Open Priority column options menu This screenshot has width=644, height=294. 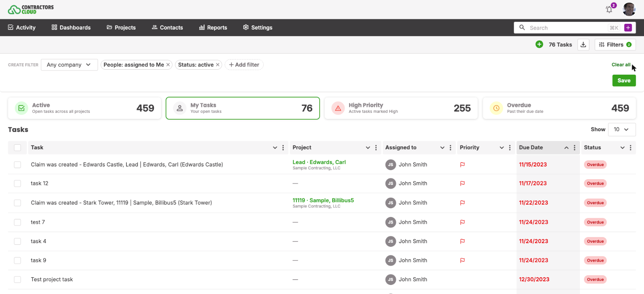pos(510,148)
